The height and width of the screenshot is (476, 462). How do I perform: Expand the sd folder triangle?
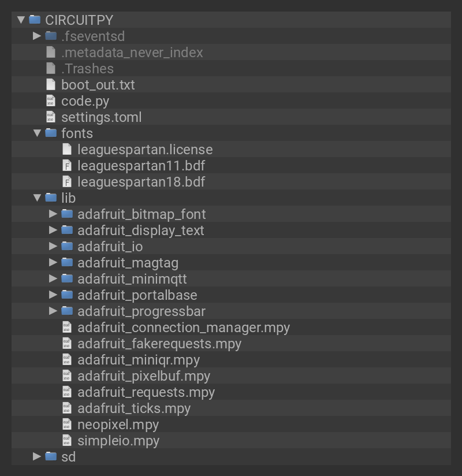(x=37, y=456)
